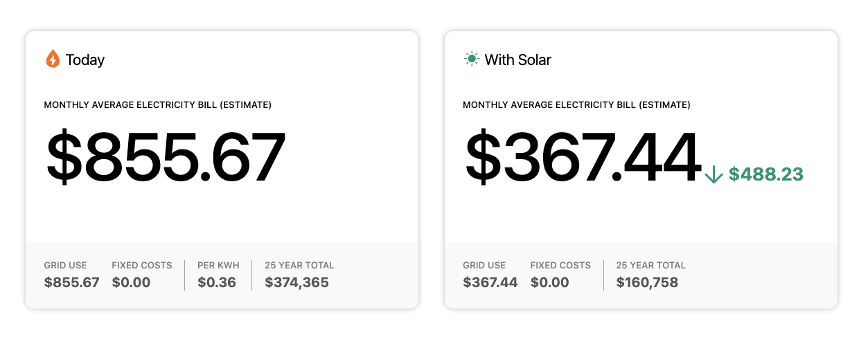Select the With Solar card title
This screenshot has height=357, width=868.
coord(518,60)
